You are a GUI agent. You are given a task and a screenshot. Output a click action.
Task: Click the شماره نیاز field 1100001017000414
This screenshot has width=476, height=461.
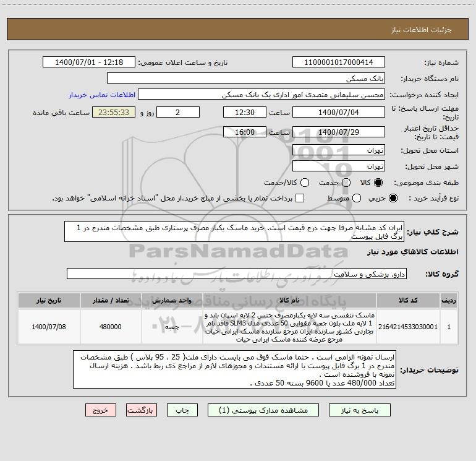pos(339,62)
